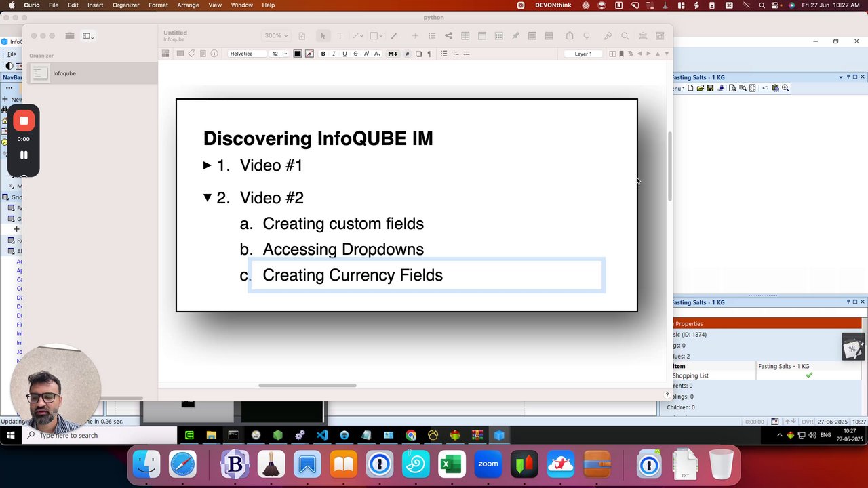The height and width of the screenshot is (488, 868).
Task: Click the bulleted list style button
Action: 444,54
